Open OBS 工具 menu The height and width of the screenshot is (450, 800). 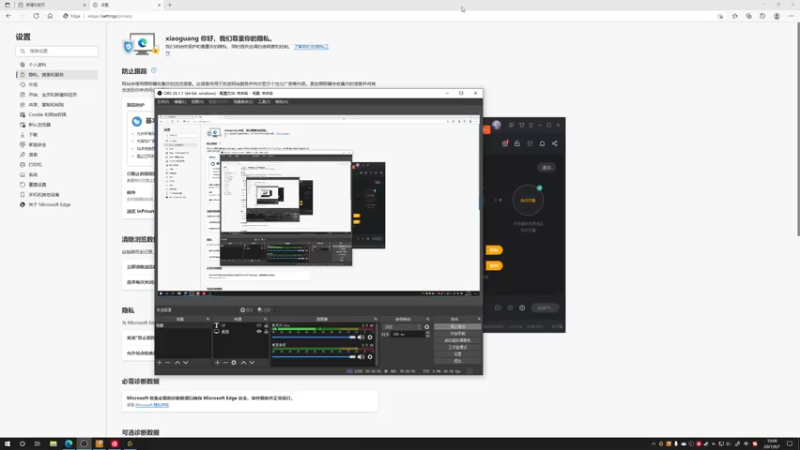(264, 102)
